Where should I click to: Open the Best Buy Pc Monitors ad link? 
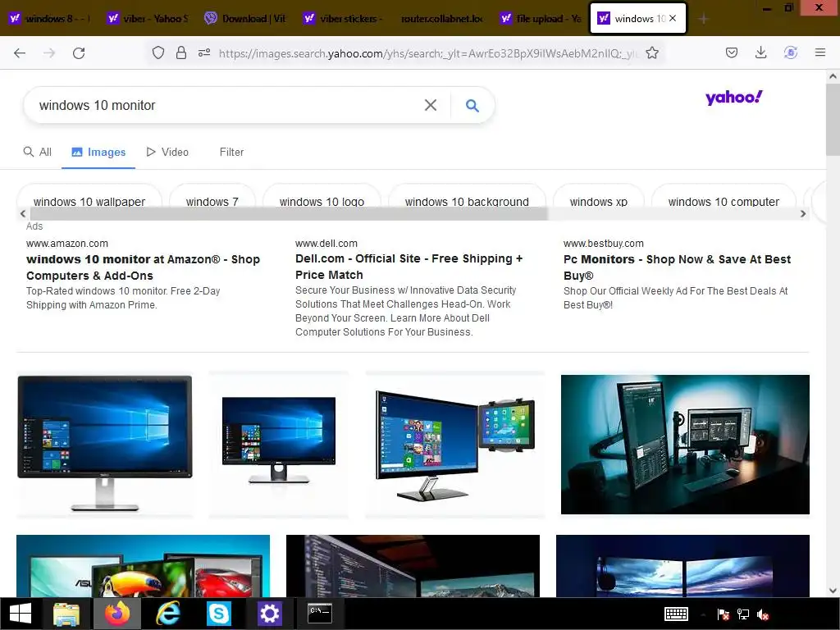click(677, 267)
